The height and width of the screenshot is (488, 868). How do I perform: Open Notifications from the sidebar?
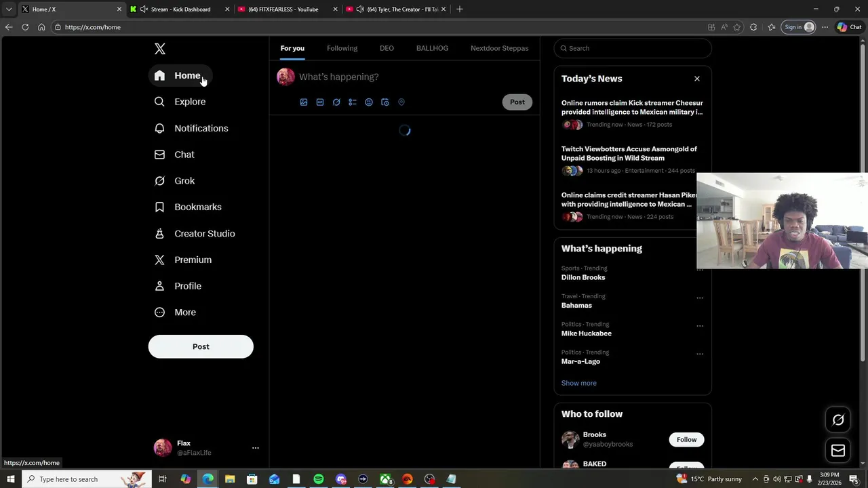pyautogui.click(x=192, y=128)
